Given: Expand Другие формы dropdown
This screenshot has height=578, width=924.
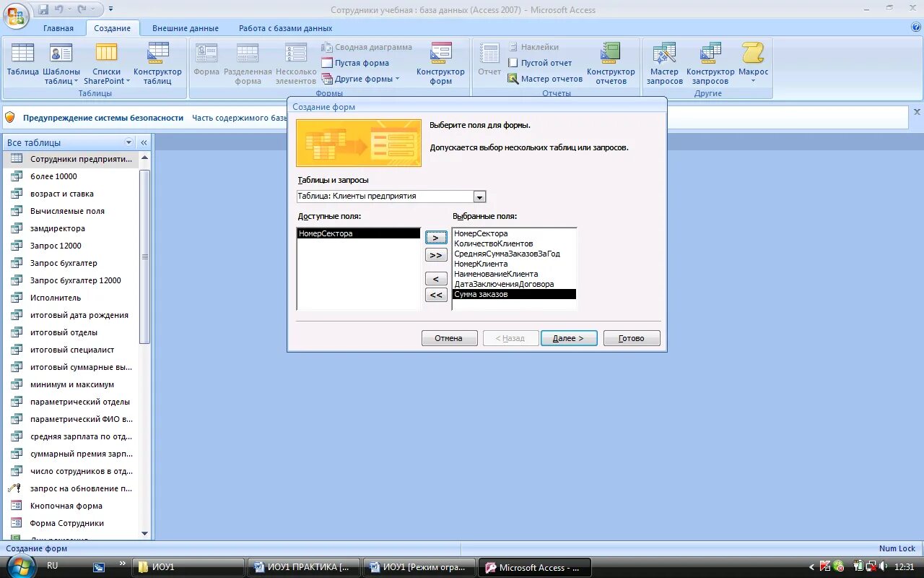Looking at the screenshot, I should (x=360, y=79).
